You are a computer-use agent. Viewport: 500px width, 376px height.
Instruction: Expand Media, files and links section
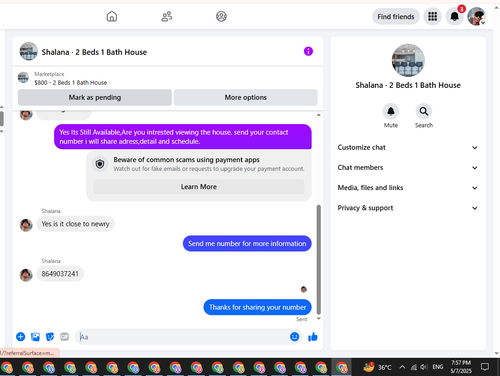click(x=408, y=188)
